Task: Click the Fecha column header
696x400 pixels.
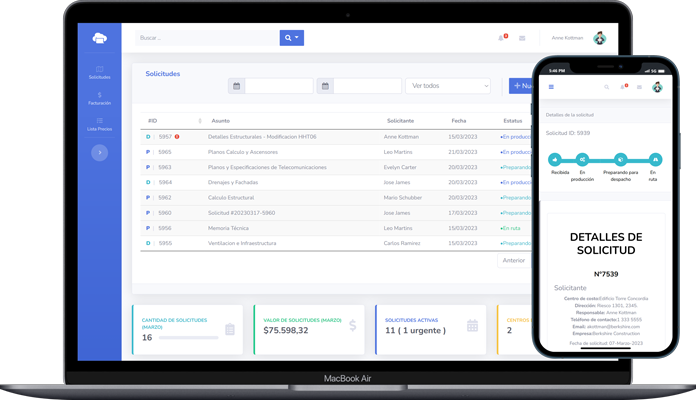Action: click(x=459, y=121)
